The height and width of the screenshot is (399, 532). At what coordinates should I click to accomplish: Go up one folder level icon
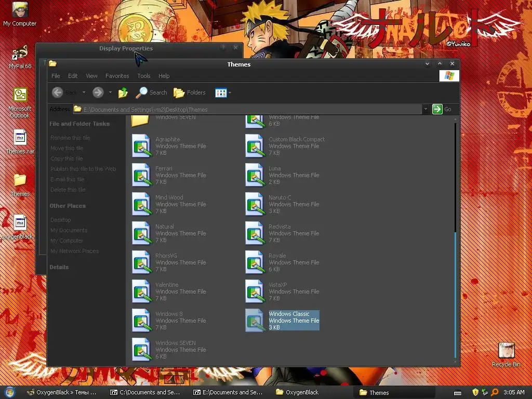click(123, 92)
